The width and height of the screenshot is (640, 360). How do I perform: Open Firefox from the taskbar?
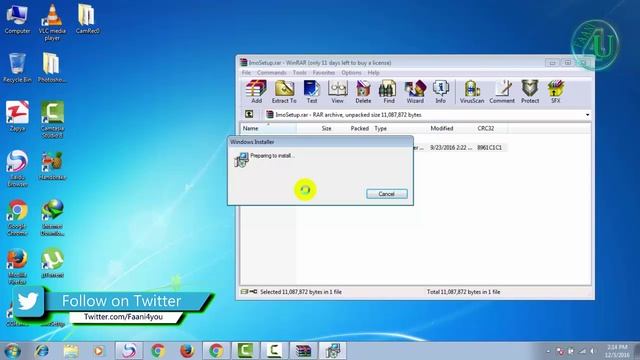[x=187, y=351]
